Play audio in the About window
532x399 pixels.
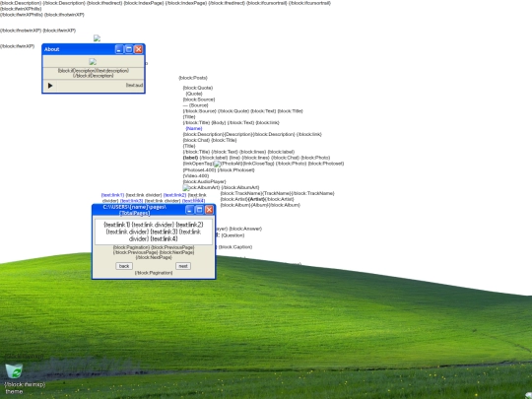(50, 86)
